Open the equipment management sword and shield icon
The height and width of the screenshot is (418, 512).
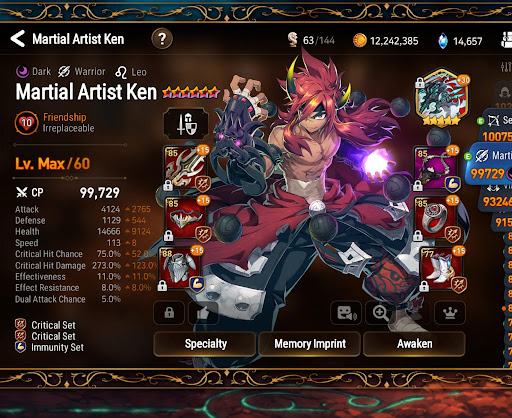pyautogui.click(x=186, y=124)
